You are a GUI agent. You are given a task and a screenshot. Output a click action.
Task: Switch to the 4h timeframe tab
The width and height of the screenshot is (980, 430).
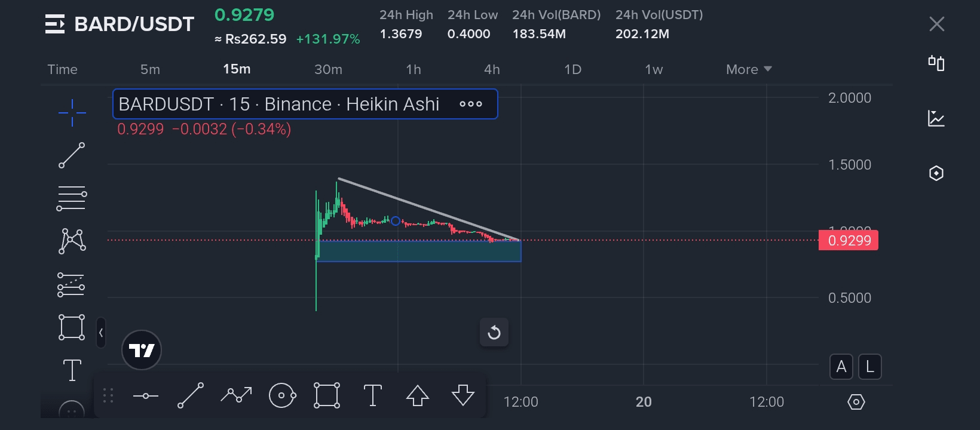click(492, 69)
